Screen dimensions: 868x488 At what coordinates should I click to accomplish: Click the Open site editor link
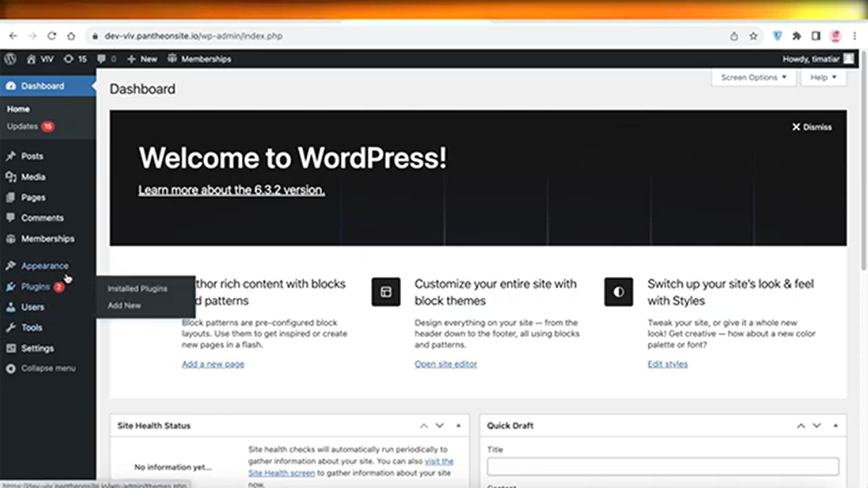click(446, 364)
